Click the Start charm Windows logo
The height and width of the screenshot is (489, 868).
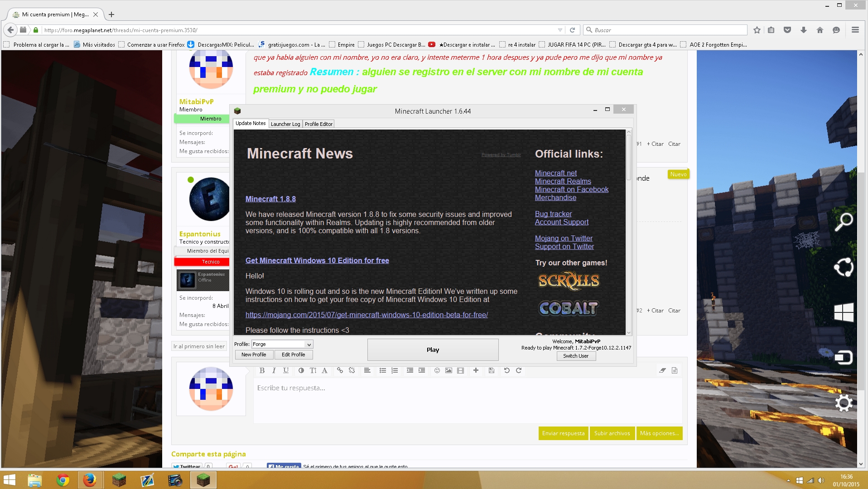pyautogui.click(x=844, y=312)
